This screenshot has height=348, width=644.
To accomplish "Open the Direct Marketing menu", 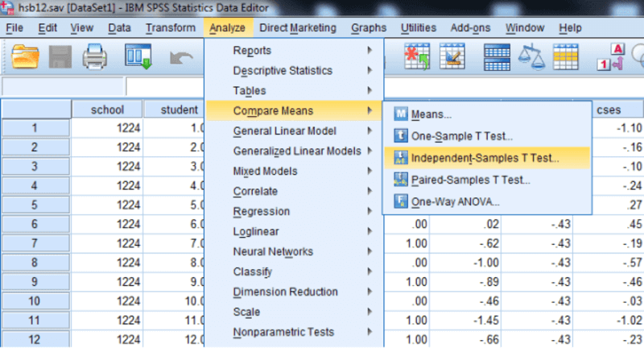I will [298, 28].
